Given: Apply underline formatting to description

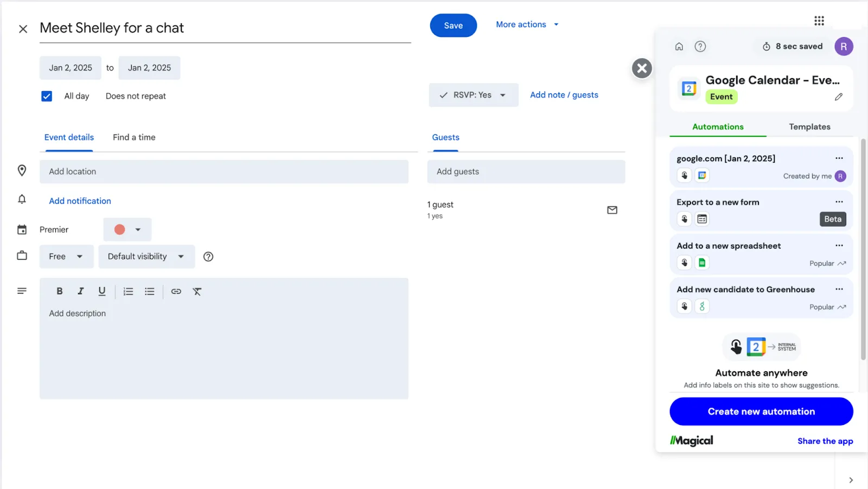Looking at the screenshot, I should (101, 291).
